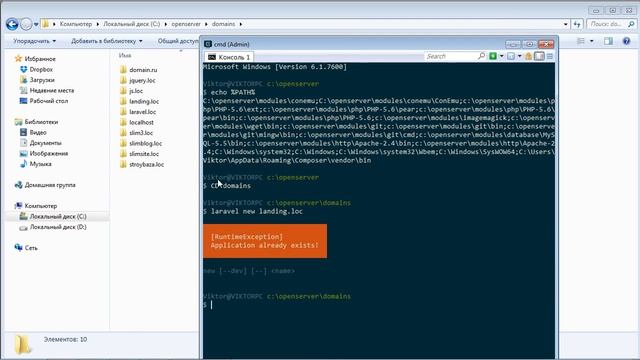The image size is (640, 360).
Task: Click the green new console button in ConEmu
Action: pyautogui.click(x=493, y=56)
